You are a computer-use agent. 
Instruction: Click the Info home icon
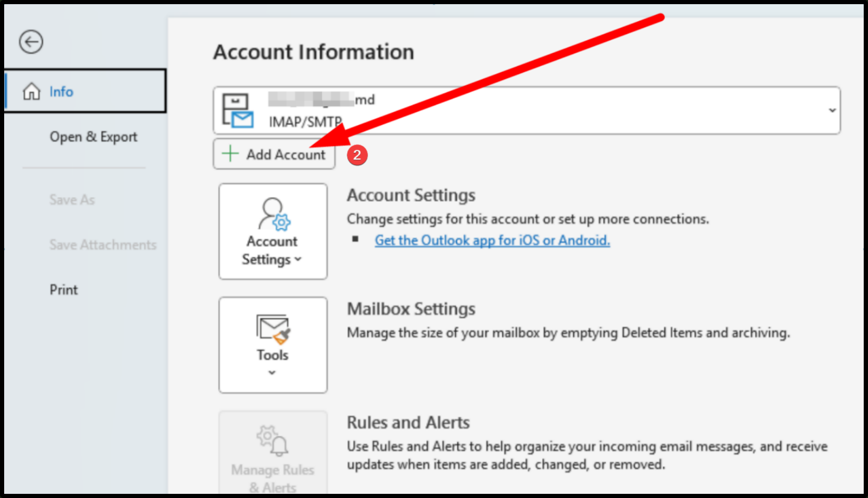pyautogui.click(x=32, y=91)
